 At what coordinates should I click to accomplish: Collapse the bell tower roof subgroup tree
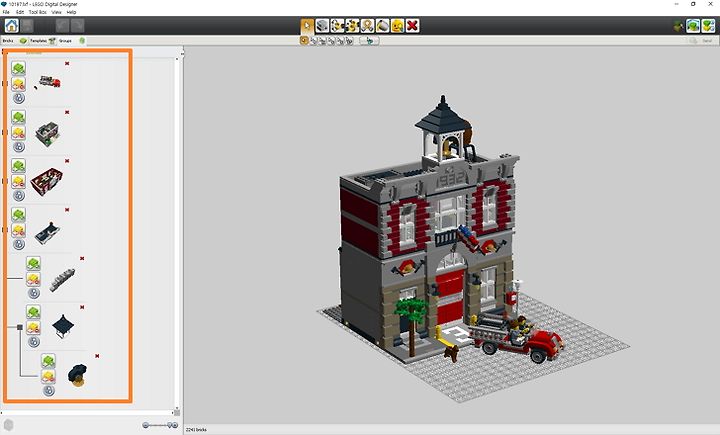20,327
